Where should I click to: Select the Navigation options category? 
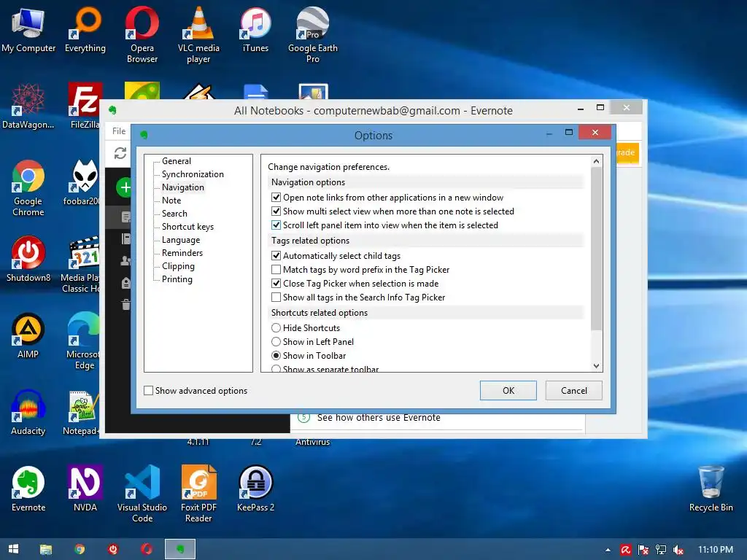183,187
